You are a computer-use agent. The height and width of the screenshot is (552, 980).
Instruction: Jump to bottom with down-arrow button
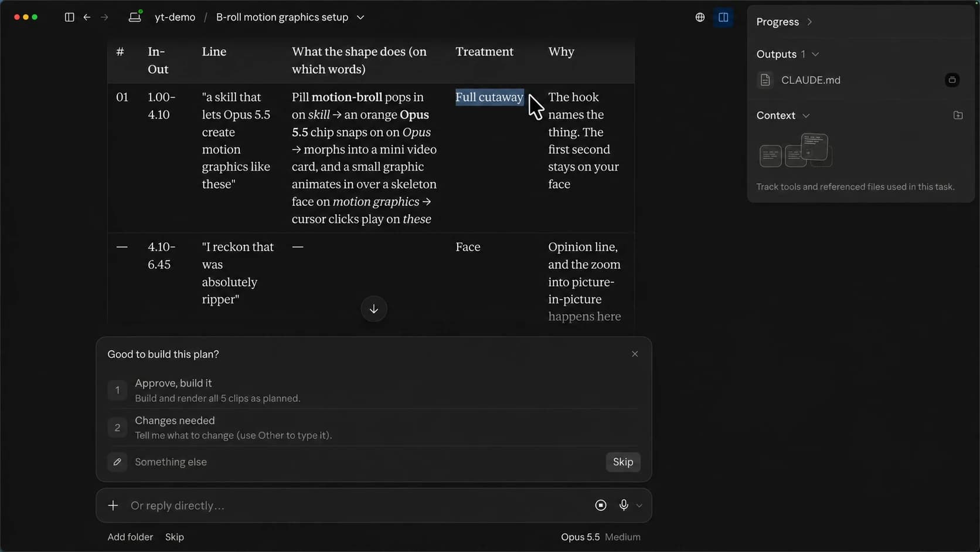tap(374, 309)
